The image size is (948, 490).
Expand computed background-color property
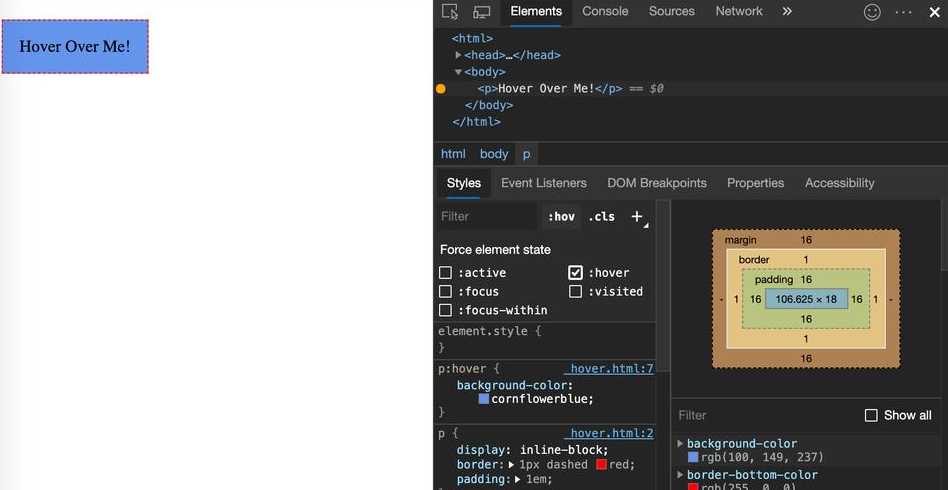click(x=681, y=444)
